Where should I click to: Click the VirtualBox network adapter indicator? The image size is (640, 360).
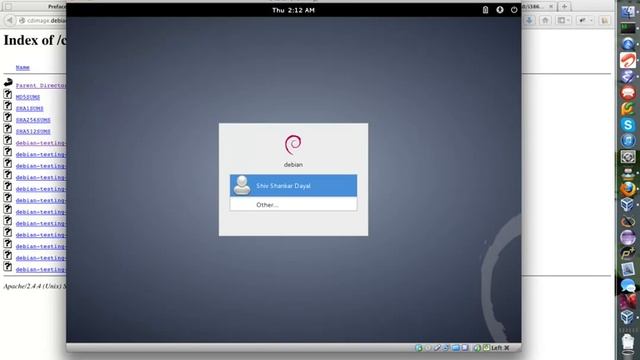[x=446, y=348]
